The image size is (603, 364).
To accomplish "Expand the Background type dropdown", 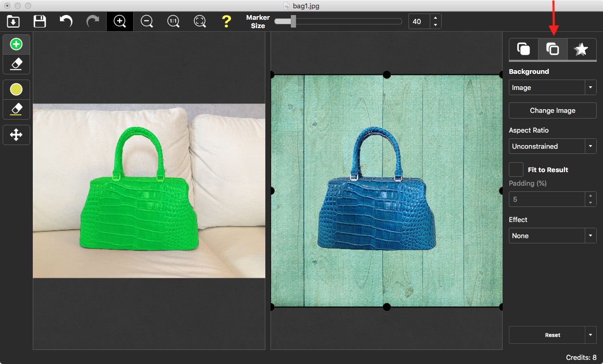I will [553, 87].
